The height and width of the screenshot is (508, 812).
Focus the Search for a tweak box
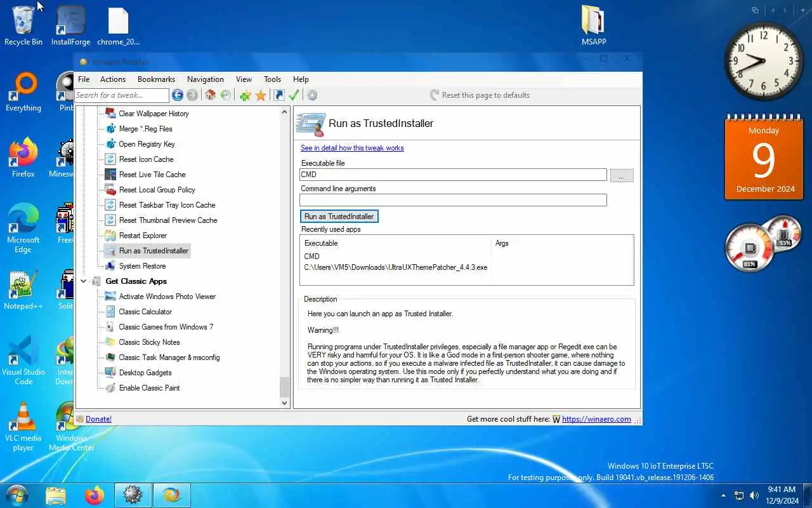[121, 95]
